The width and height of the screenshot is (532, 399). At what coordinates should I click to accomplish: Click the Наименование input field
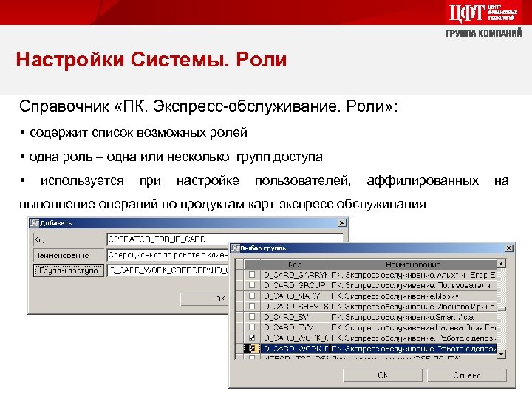(168, 255)
